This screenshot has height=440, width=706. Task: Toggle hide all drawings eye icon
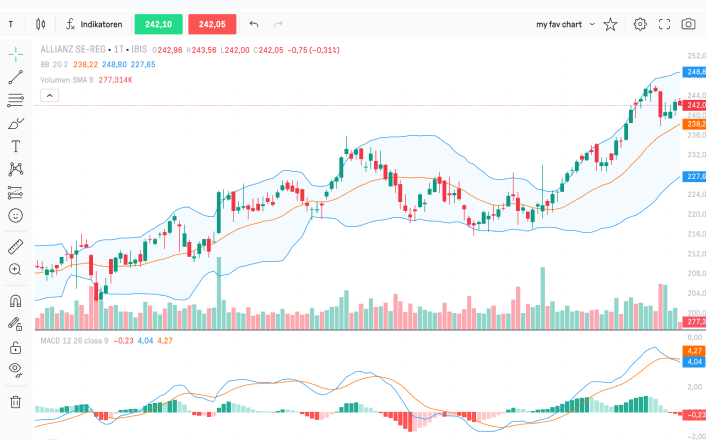pyautogui.click(x=15, y=369)
